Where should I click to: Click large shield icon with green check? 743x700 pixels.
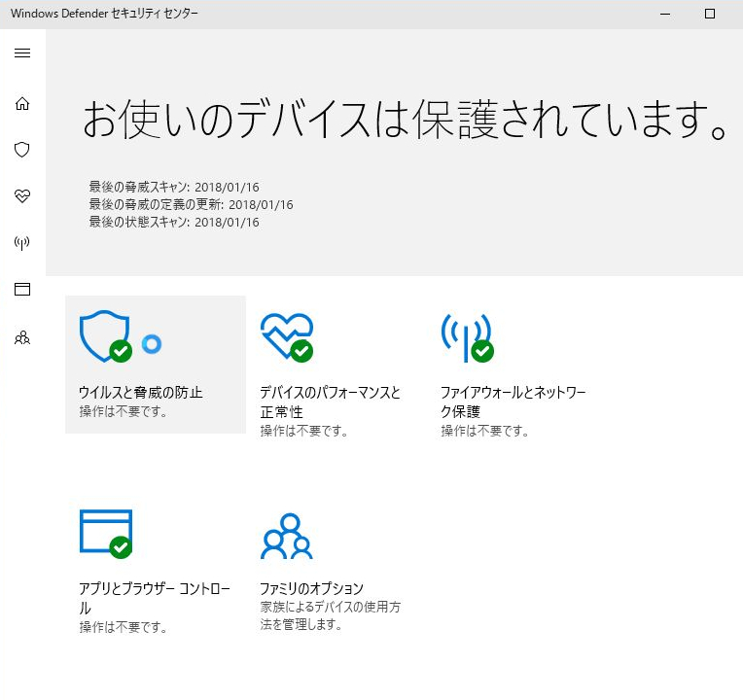point(106,336)
